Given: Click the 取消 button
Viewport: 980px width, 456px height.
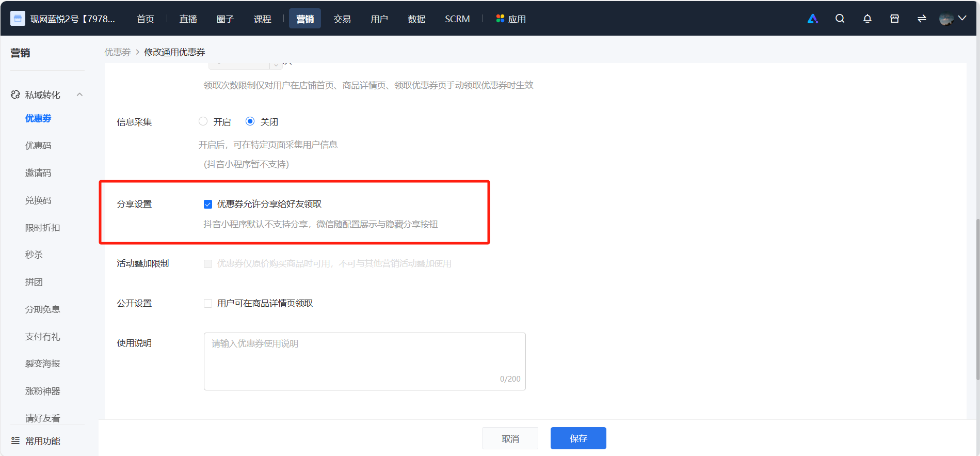Looking at the screenshot, I should (510, 438).
